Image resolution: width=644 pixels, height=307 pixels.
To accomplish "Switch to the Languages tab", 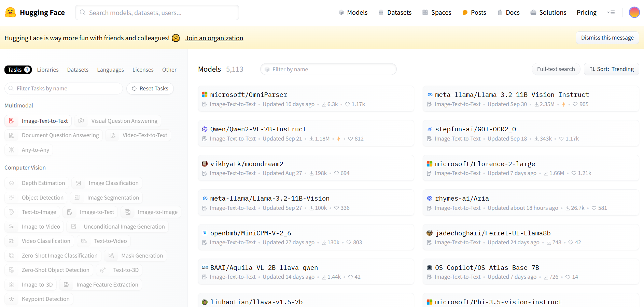I will 110,70.
